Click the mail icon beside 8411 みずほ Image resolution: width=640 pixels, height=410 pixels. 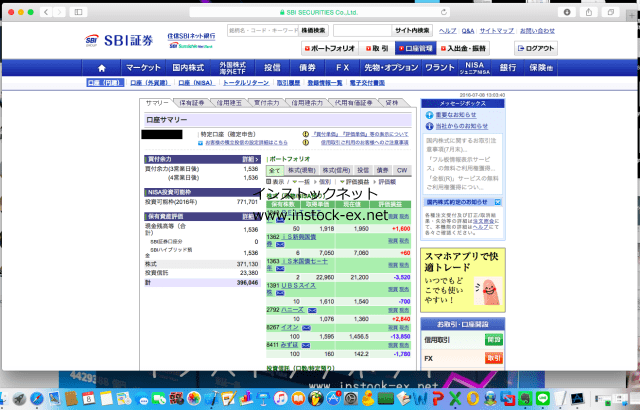[x=305, y=345]
